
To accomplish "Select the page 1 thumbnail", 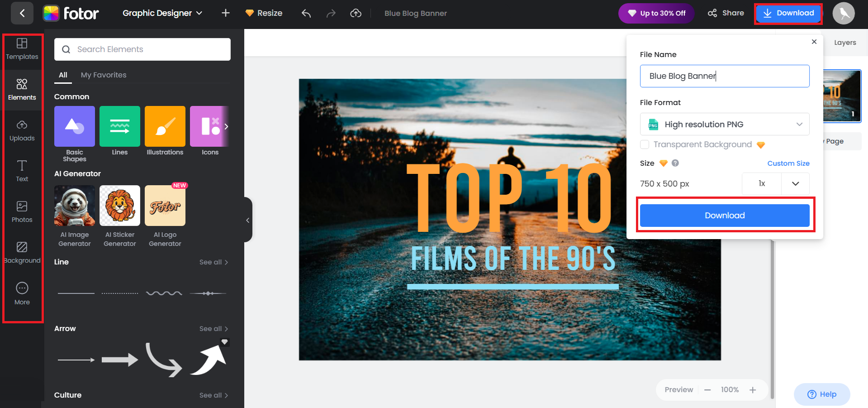I will point(842,96).
